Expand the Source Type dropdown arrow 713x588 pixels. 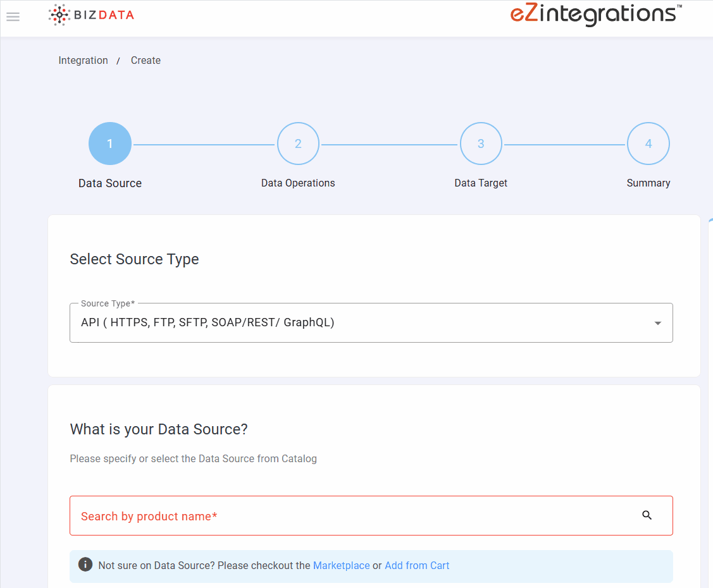tap(657, 323)
